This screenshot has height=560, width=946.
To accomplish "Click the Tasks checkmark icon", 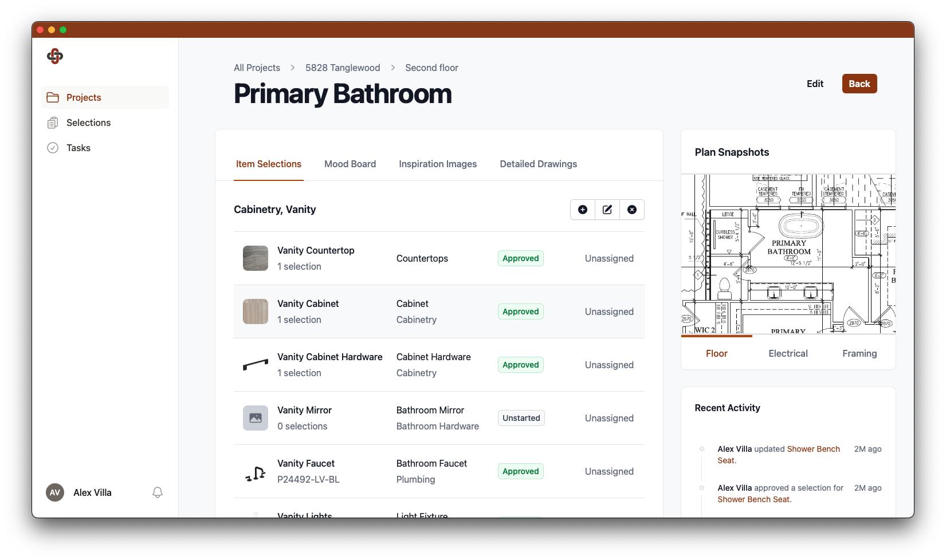I will click(x=53, y=148).
